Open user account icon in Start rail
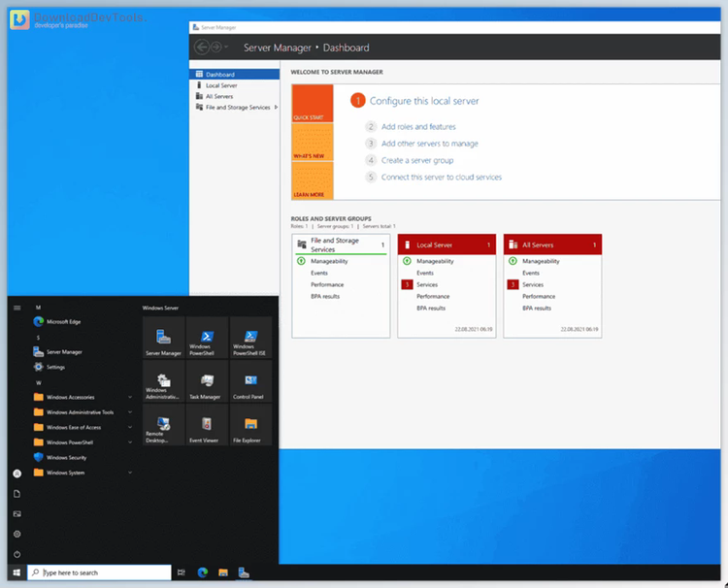This screenshot has height=588, width=728. pos(17,474)
